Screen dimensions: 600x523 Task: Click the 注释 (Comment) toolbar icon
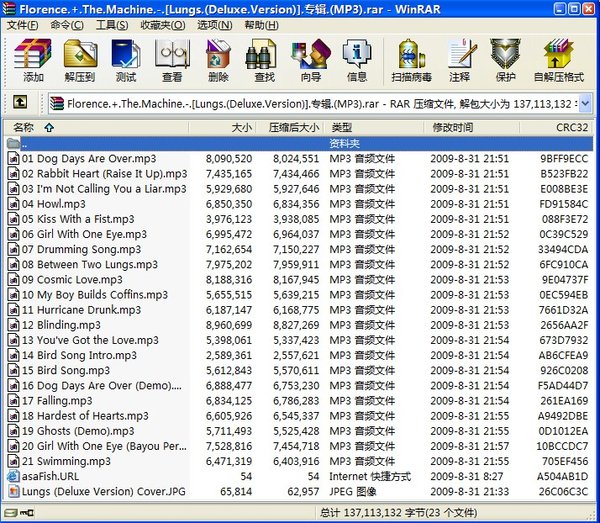click(x=462, y=54)
